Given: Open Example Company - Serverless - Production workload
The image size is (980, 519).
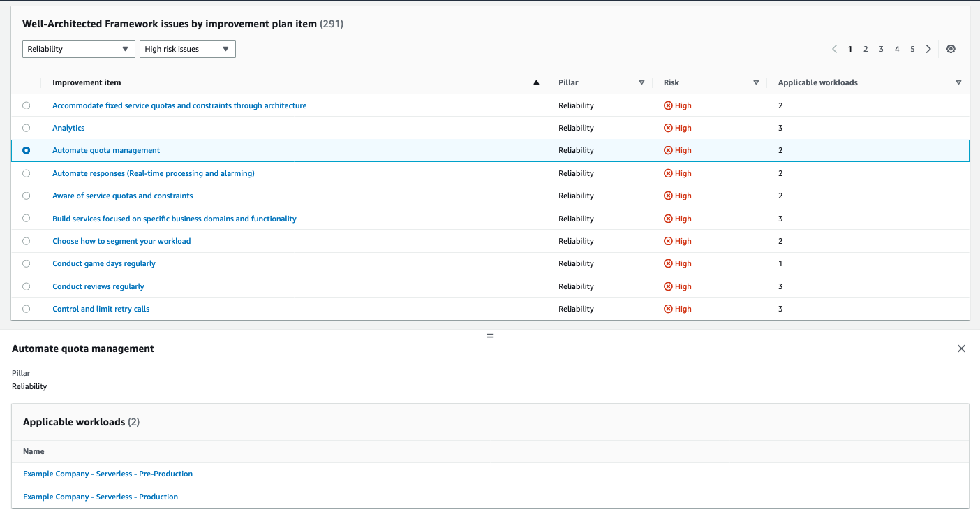Looking at the screenshot, I should coord(100,496).
